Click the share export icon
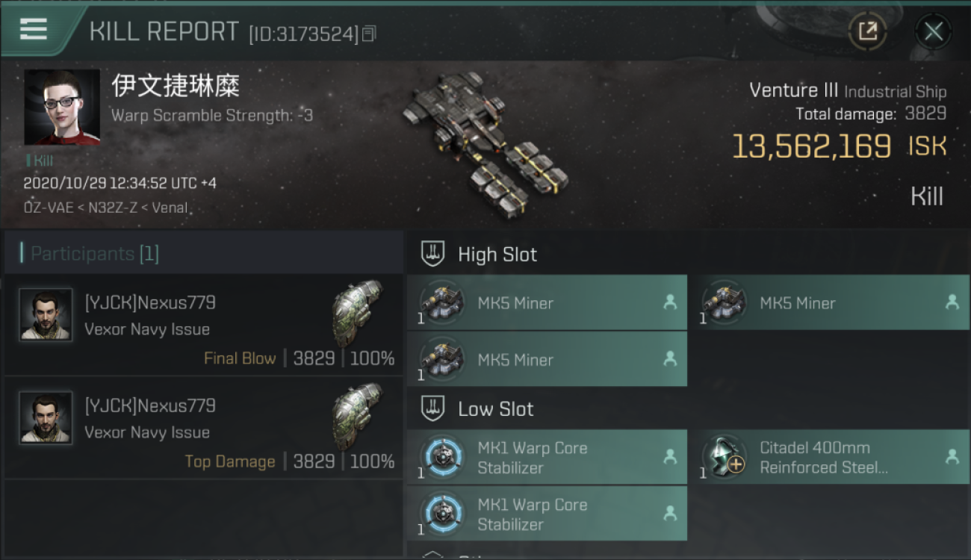971x560 pixels. [x=867, y=31]
